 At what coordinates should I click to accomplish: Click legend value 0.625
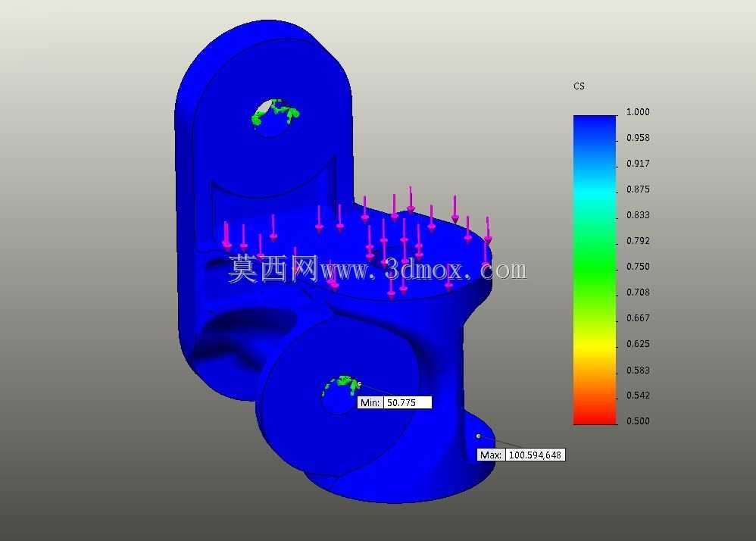click(x=638, y=344)
